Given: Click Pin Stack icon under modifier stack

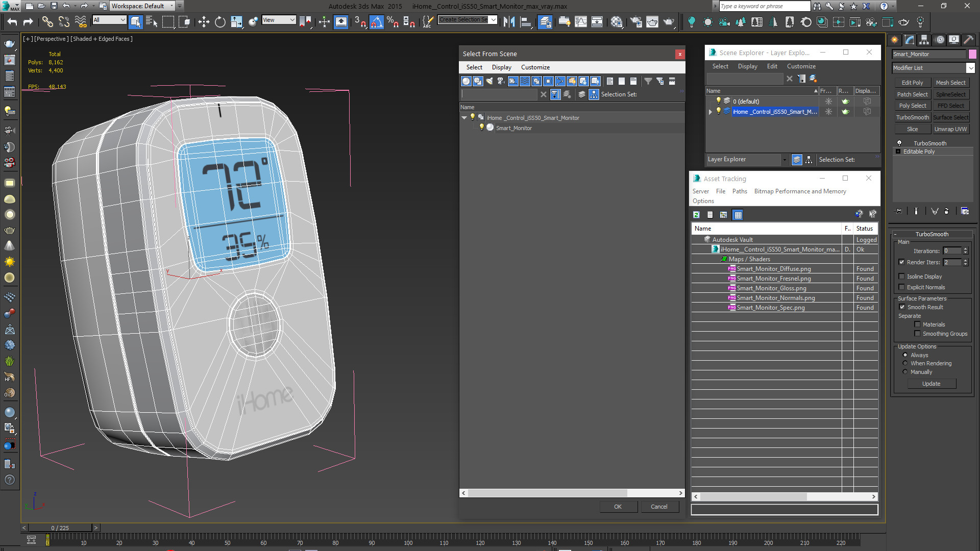Looking at the screenshot, I should pos(899,211).
